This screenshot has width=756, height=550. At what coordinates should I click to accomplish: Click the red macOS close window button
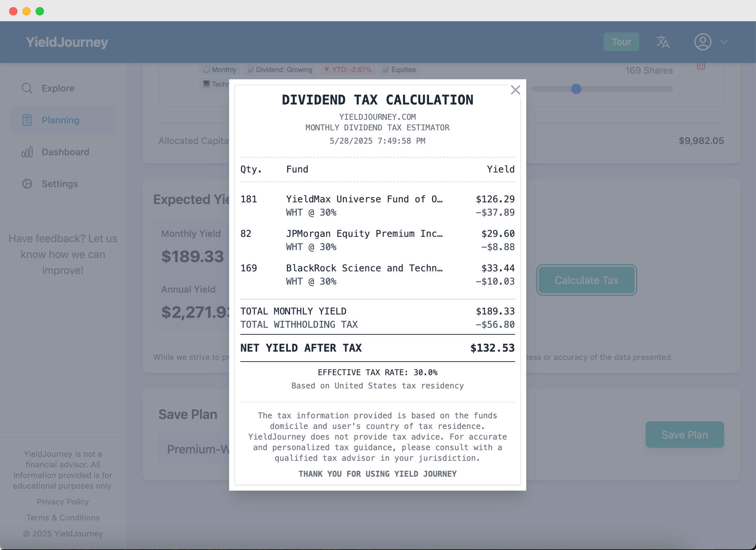click(13, 11)
